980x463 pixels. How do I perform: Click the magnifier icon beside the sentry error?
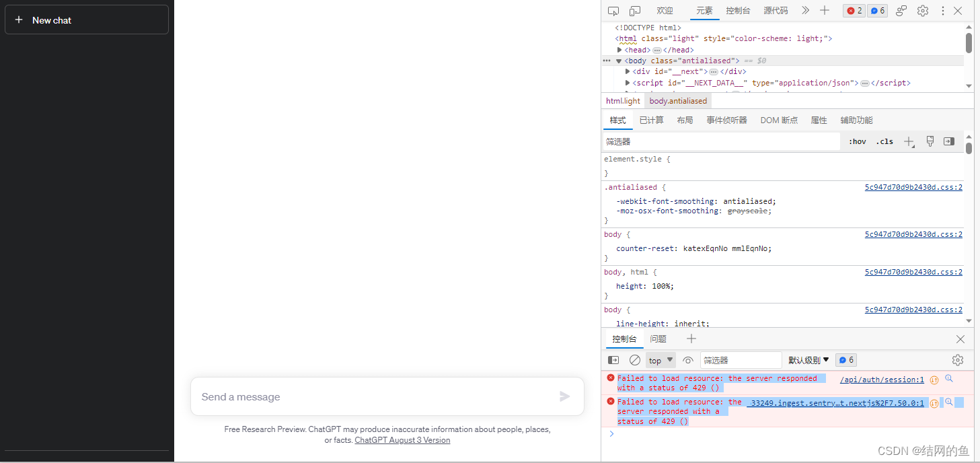[x=949, y=402]
